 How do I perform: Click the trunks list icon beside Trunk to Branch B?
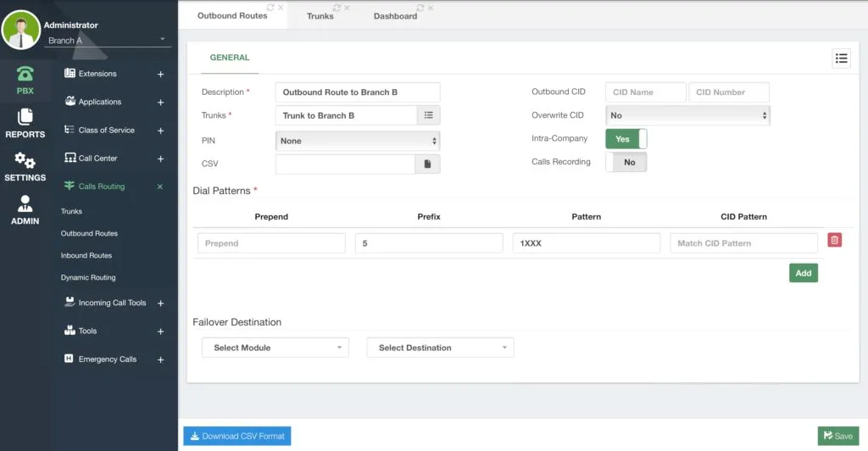pyautogui.click(x=428, y=115)
